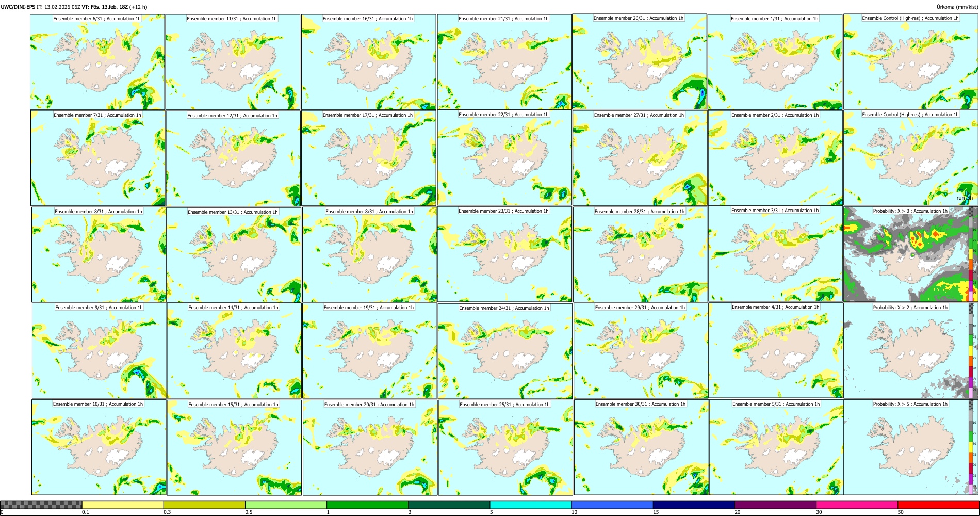Screen dimensions: 980x516
Task: Open the Ensemble member 11/31 precipitation map
Action: pyautogui.click(x=233, y=62)
